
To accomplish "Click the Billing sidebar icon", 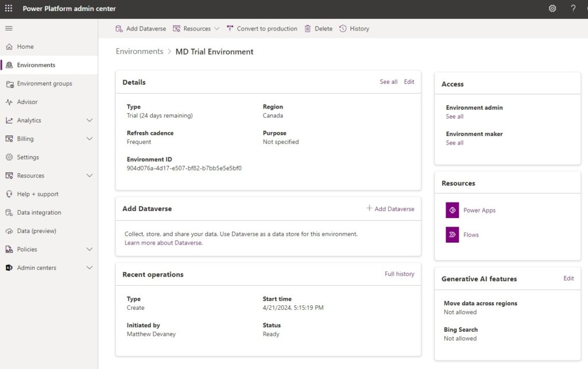I will coord(9,139).
